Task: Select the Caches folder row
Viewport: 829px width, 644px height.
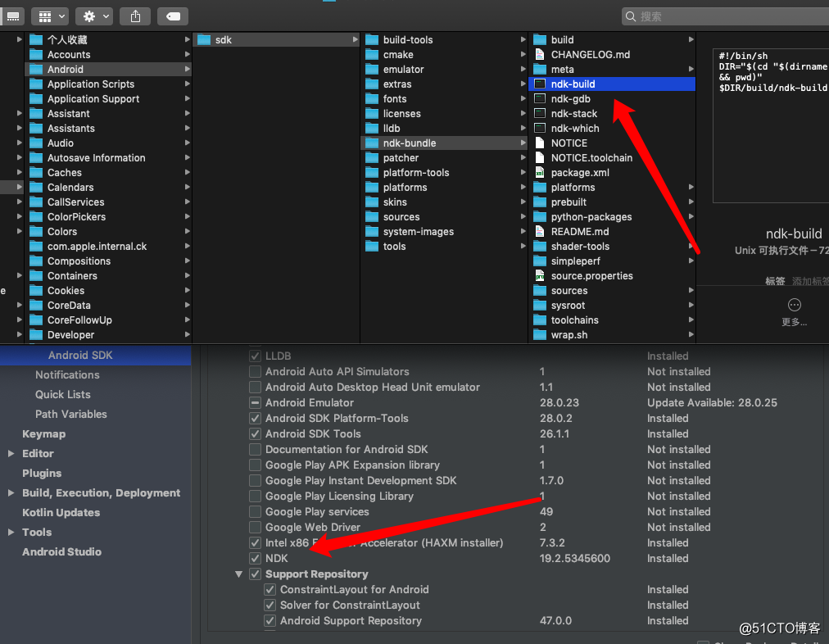Action: click(108, 172)
